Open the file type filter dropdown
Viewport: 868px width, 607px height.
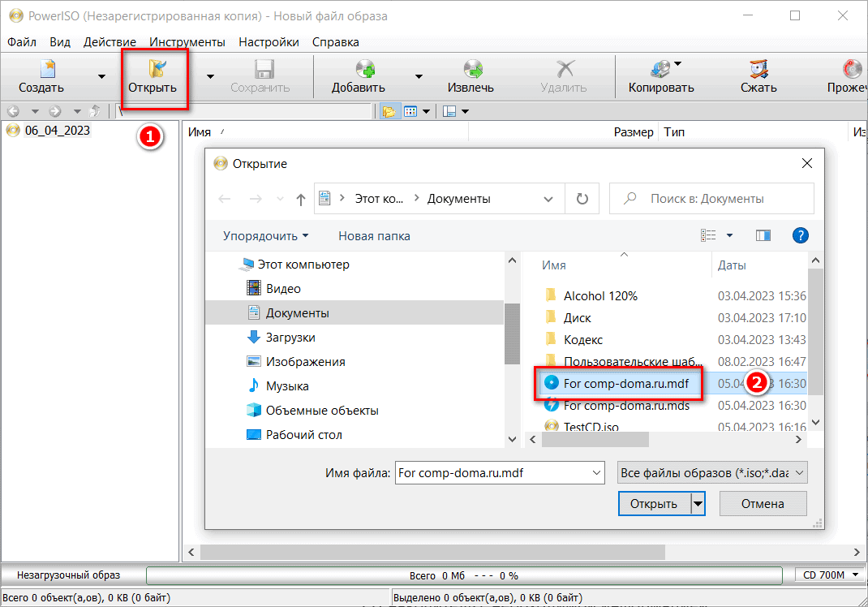(x=799, y=473)
